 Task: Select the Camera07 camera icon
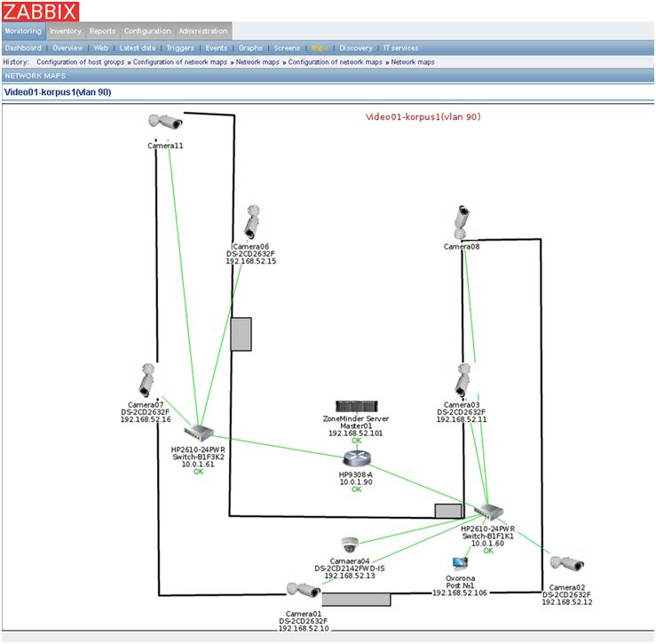[x=146, y=380]
